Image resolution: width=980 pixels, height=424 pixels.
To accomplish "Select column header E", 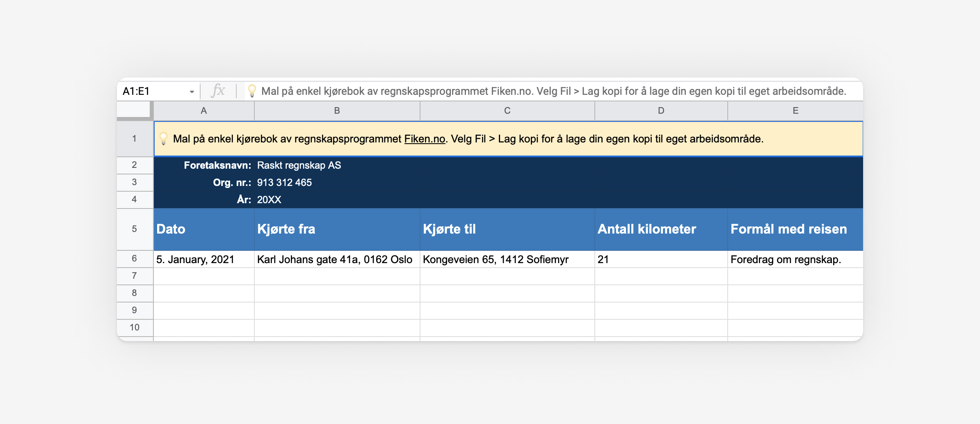I will tap(795, 110).
